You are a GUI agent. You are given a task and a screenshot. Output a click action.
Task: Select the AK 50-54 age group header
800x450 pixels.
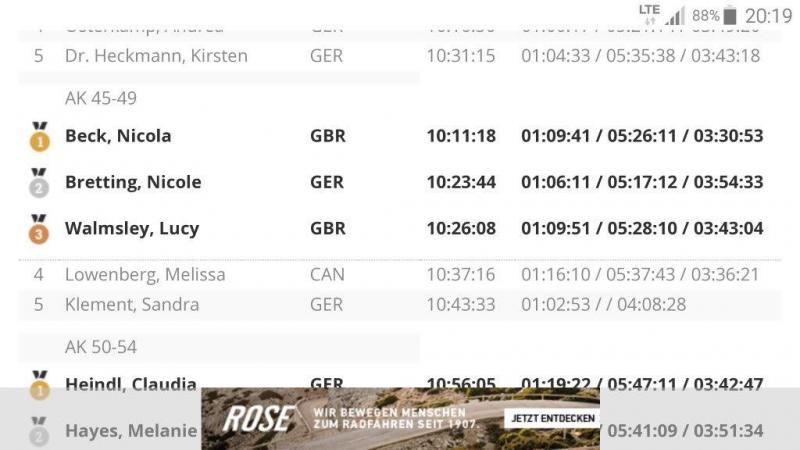point(101,347)
